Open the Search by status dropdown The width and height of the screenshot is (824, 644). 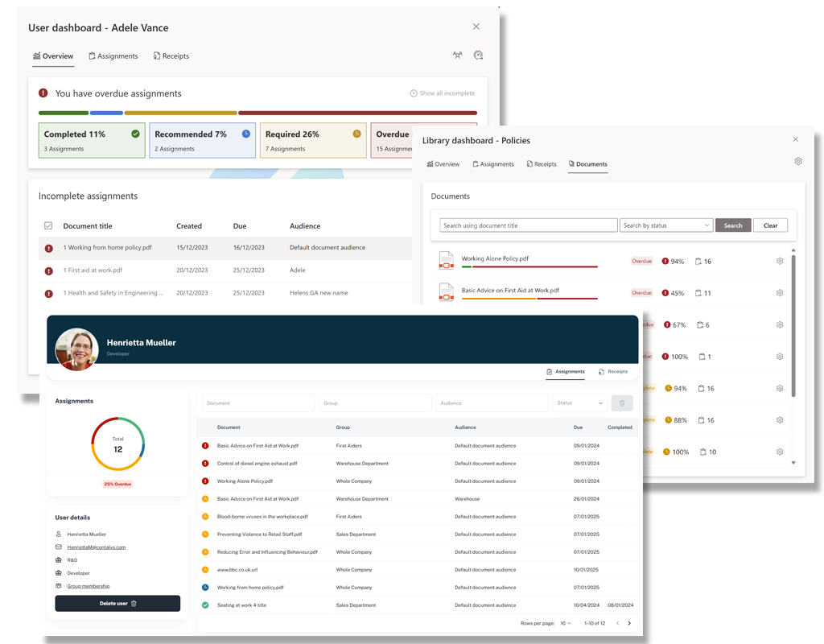point(666,225)
